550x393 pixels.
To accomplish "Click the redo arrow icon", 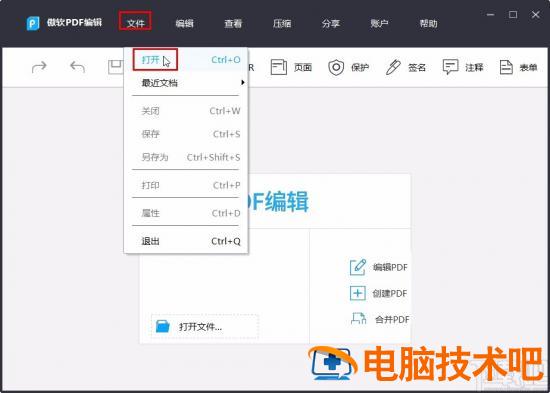I will coord(39,67).
